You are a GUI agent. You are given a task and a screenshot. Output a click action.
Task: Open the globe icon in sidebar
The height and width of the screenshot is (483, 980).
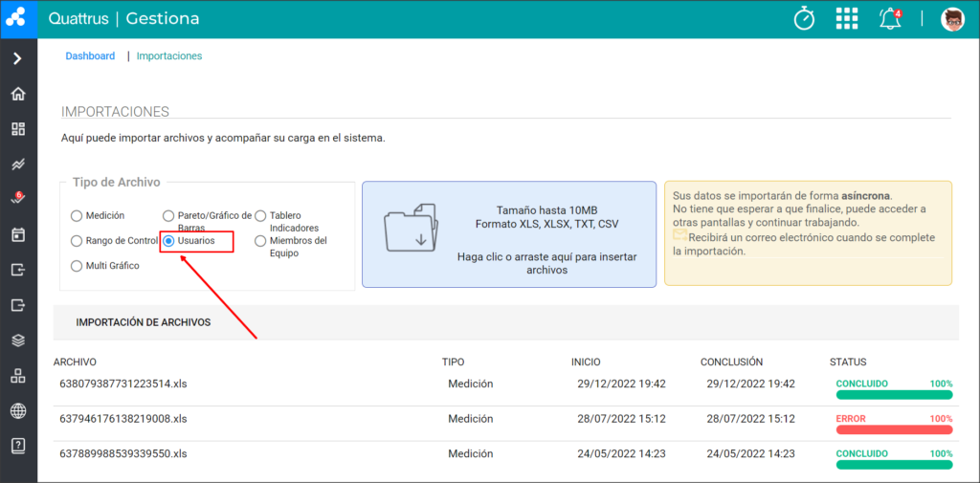pos(18,411)
